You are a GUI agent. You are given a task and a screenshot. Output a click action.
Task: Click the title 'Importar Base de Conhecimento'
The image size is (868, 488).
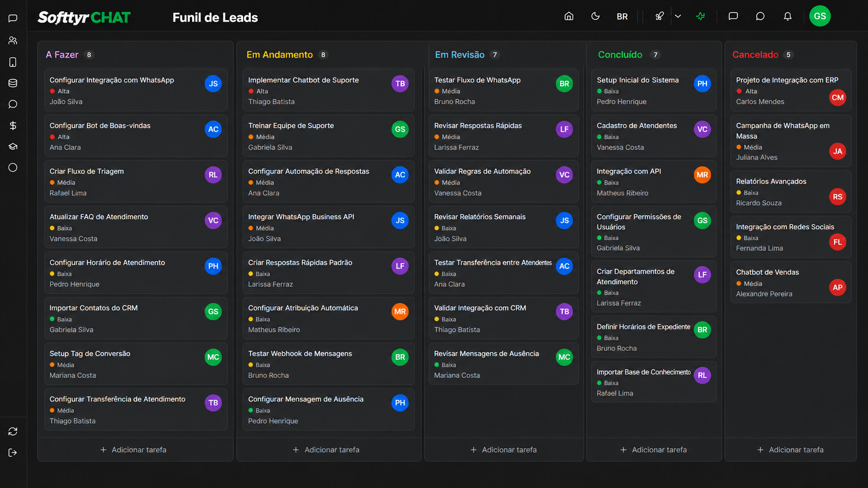point(644,372)
